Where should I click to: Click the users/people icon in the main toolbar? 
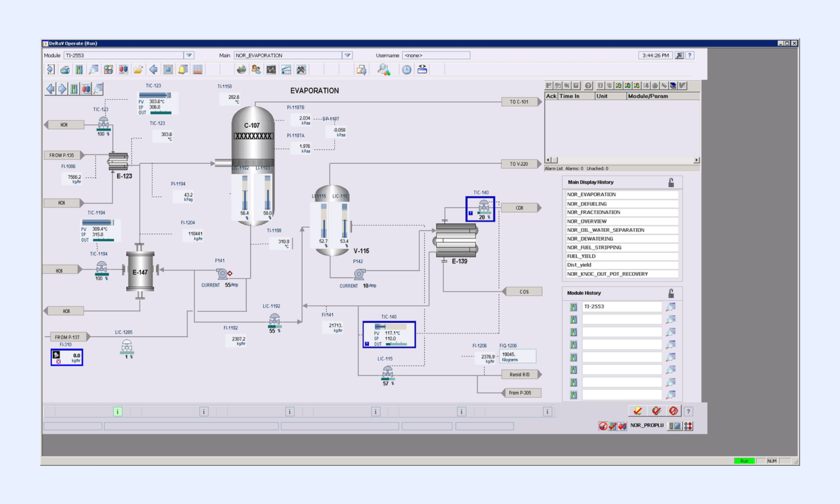pos(256,70)
